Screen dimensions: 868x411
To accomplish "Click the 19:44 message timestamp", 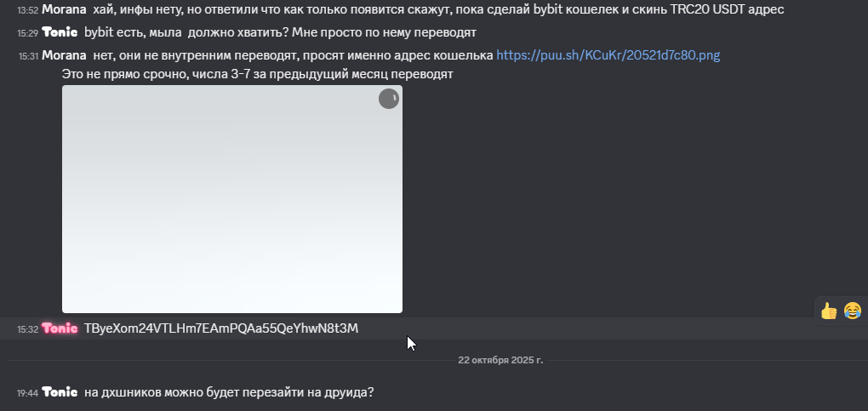I will point(28,393).
